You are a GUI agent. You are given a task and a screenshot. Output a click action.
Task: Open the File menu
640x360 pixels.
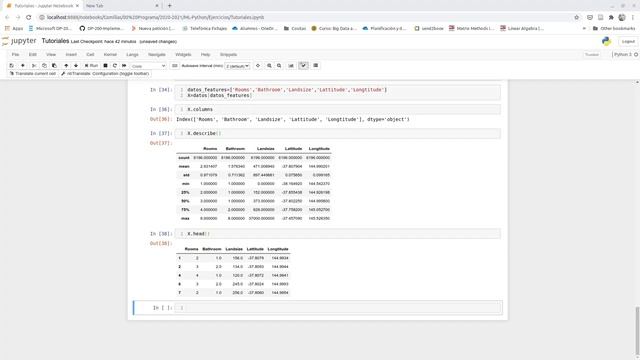tap(15, 55)
